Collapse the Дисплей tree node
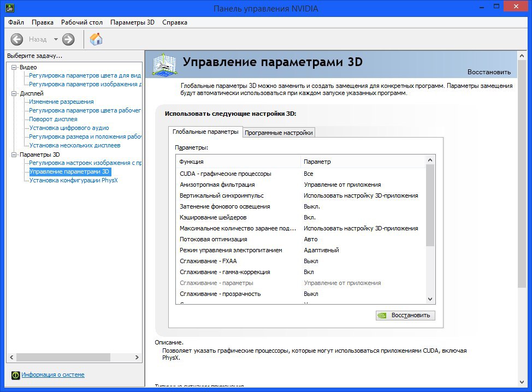Screen dimensions: 532x392 tap(14, 93)
